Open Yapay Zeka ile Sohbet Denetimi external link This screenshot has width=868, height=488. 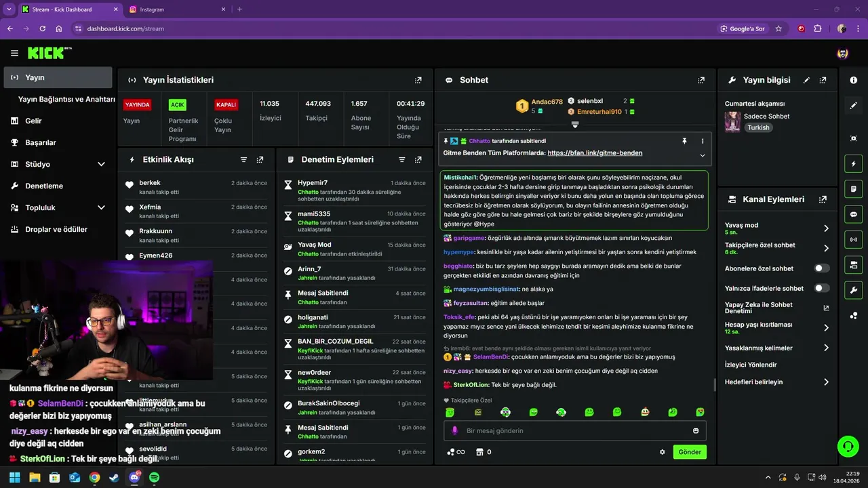826,308
